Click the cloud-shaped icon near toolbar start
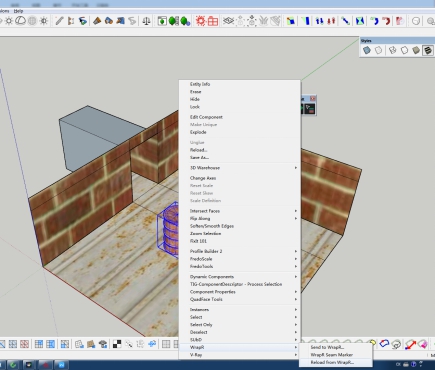 click(20, 21)
